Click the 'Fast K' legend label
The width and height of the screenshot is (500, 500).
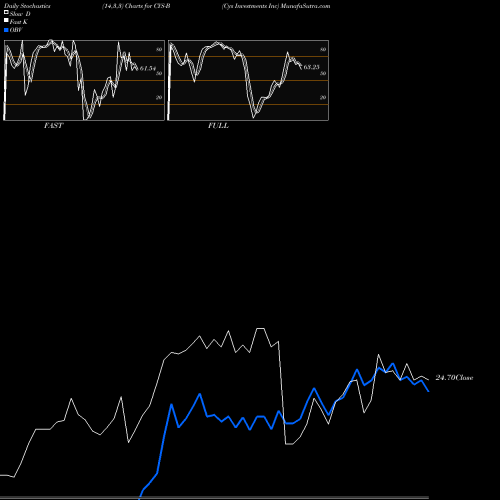[19, 22]
